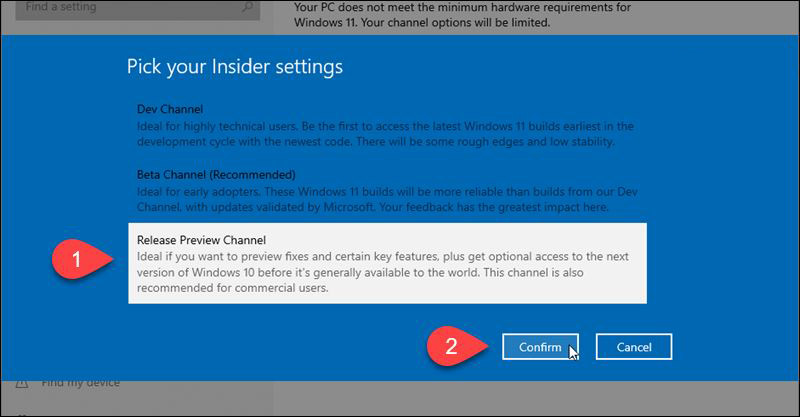Select the Dev Channel option
Screen dimensions: 800x417
click(170, 108)
